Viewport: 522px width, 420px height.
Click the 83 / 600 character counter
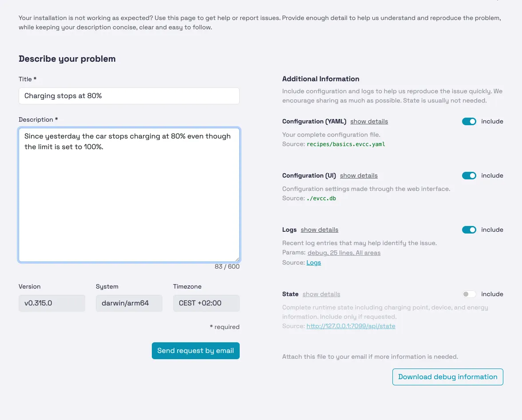[x=227, y=266]
